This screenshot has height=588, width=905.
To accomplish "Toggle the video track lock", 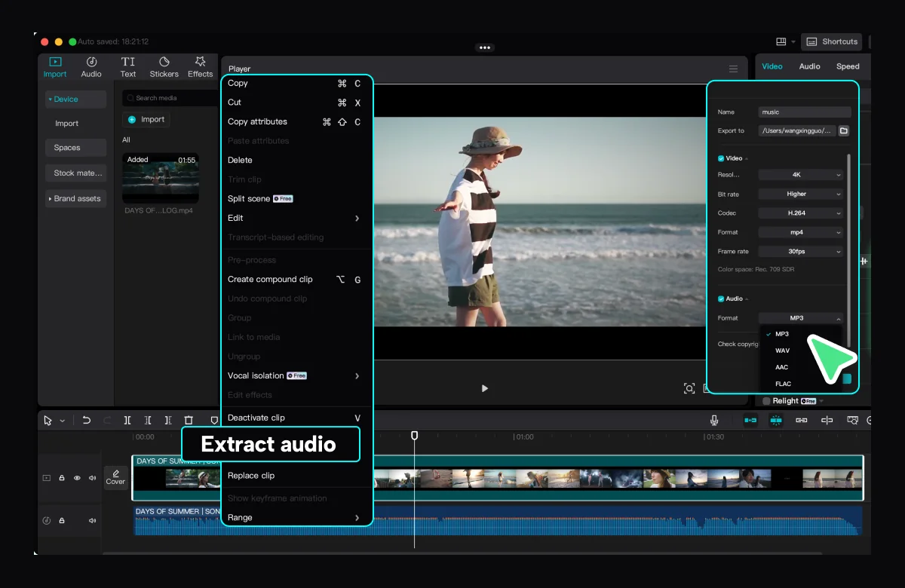I will pos(62,478).
